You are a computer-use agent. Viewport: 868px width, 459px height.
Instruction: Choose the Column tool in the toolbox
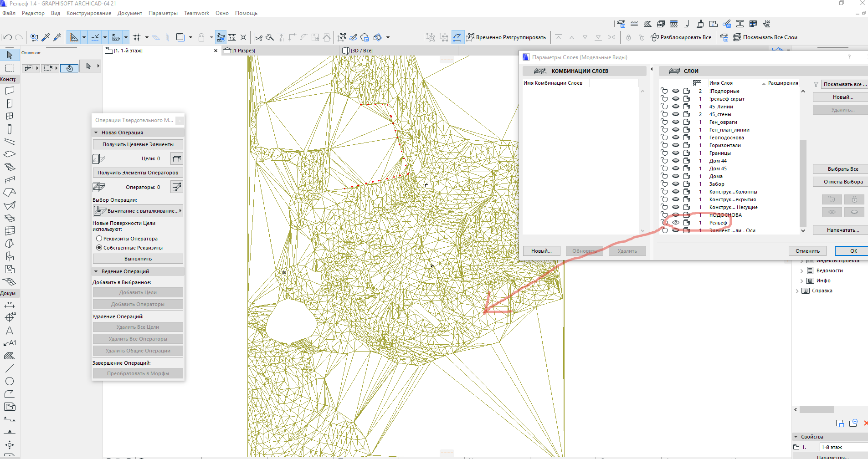[10, 129]
